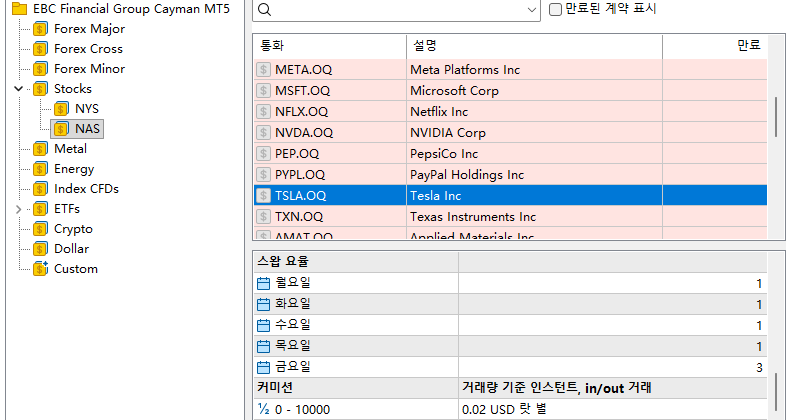
Task: Click the symbol list vertical scrollbar
Action: (776, 119)
